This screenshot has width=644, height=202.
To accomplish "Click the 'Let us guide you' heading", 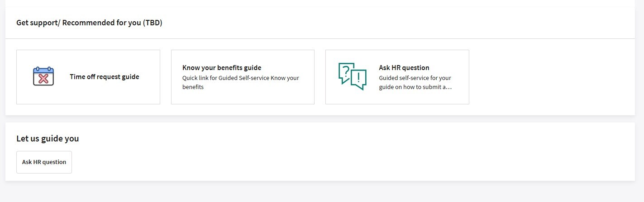I will tap(48, 139).
